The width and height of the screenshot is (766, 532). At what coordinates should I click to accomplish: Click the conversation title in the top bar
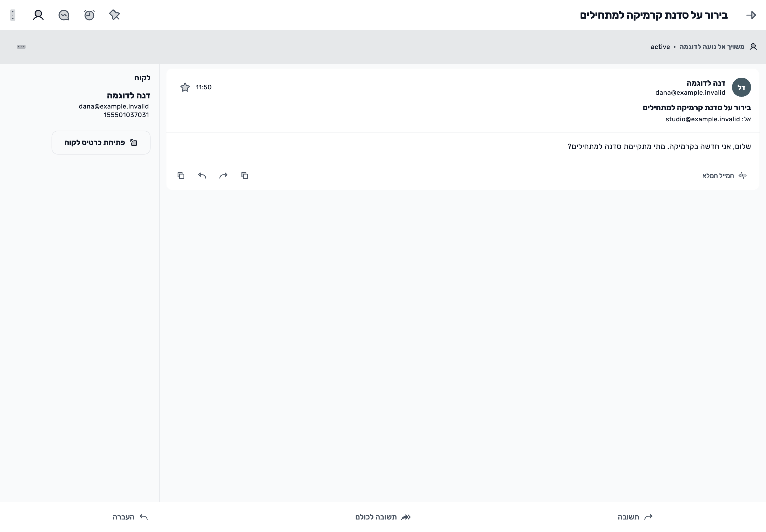(654, 15)
